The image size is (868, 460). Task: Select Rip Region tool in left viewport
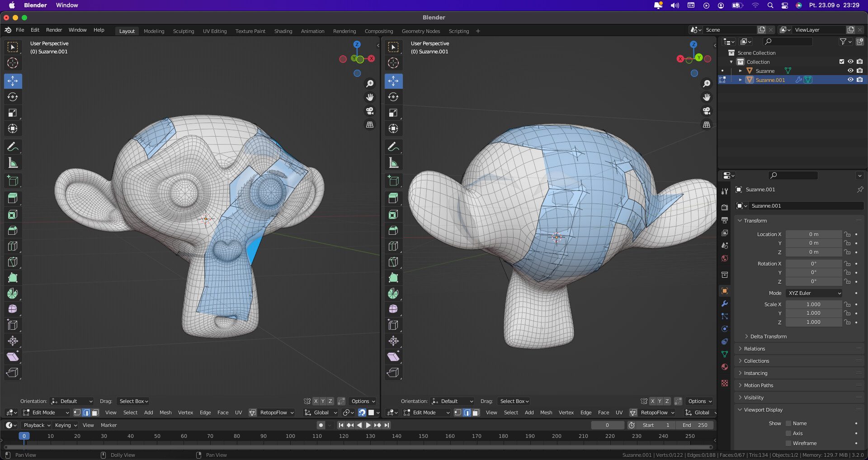13,373
